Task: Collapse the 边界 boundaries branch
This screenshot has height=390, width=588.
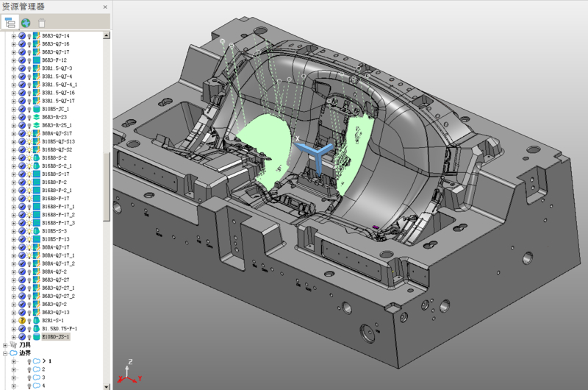Action: click(5, 353)
